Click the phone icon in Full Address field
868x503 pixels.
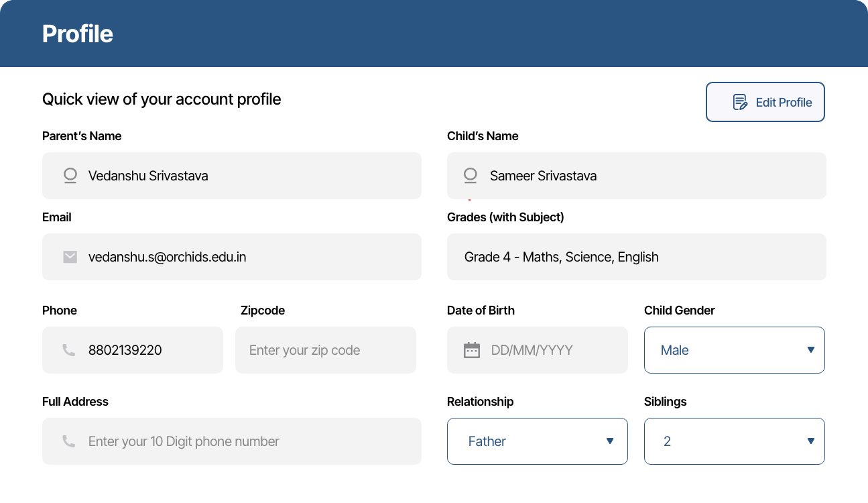click(x=68, y=441)
